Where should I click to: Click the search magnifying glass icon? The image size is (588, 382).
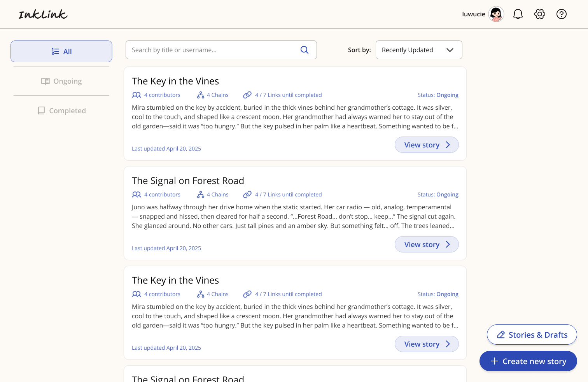click(x=304, y=50)
